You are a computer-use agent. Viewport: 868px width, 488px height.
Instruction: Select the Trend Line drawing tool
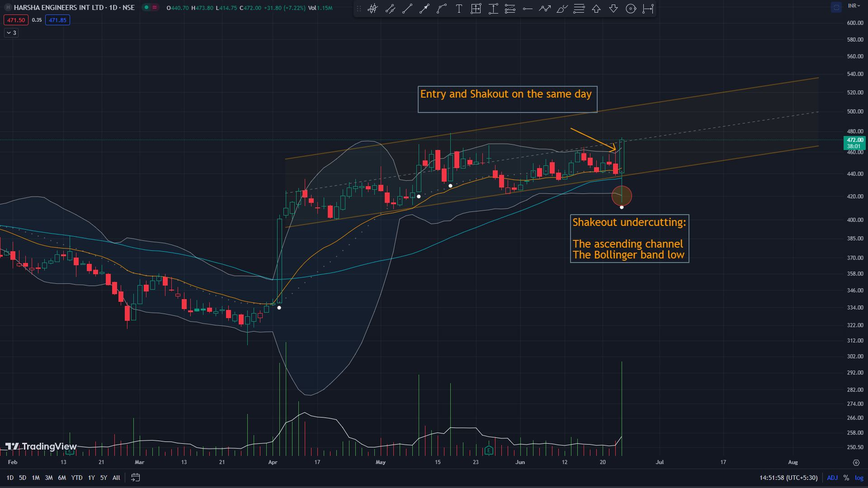[x=406, y=9]
